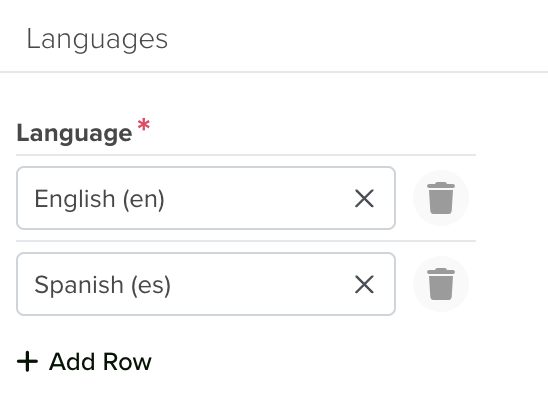Focus the first language field
Viewport: 548px width, 400px height.
click(206, 198)
